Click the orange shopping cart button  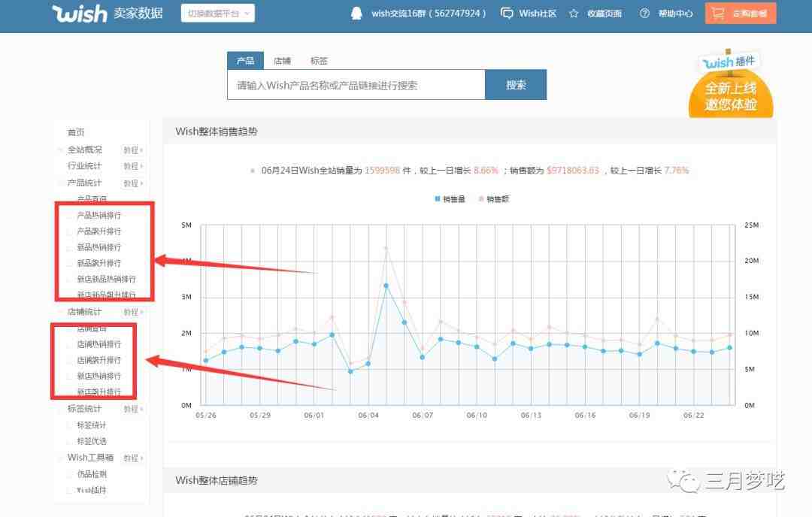(741, 14)
